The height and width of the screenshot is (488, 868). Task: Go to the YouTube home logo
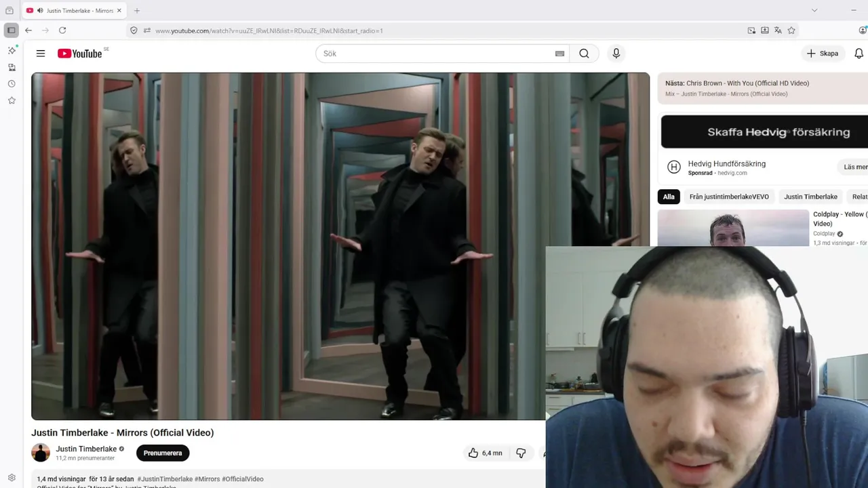(x=79, y=54)
